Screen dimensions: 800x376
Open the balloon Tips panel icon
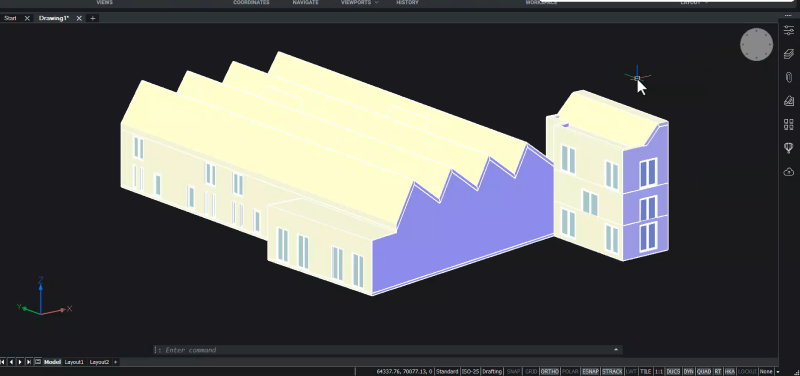[789, 148]
